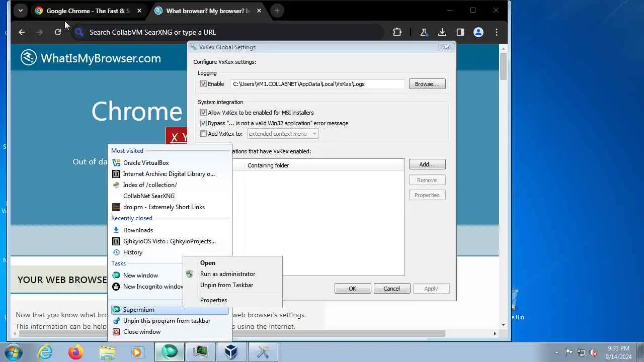Open the VirtualBox cube taskbar icon

231,352
